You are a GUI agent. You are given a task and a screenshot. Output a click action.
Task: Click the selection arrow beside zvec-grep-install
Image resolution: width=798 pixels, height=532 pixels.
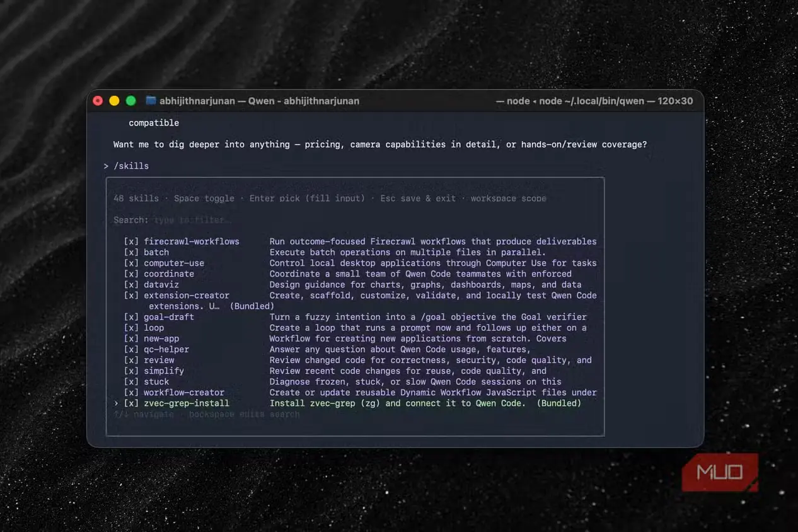(116, 403)
